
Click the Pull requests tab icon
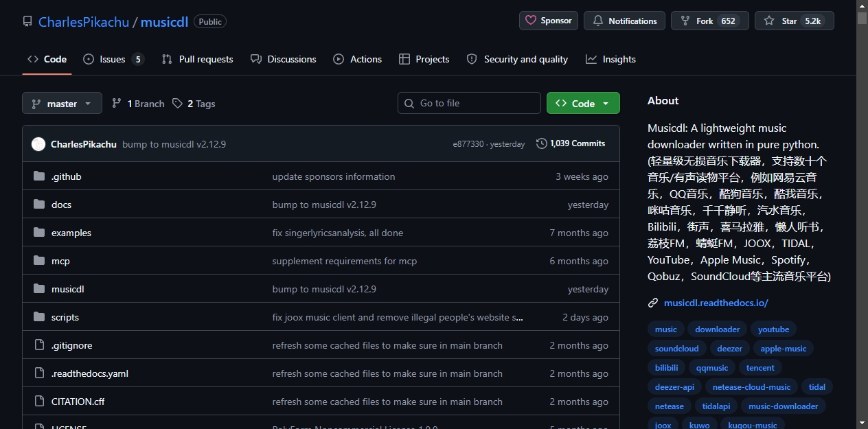(167, 59)
